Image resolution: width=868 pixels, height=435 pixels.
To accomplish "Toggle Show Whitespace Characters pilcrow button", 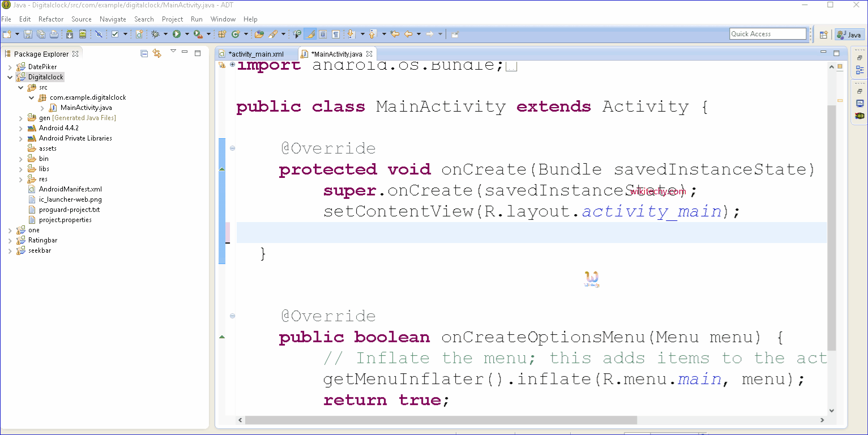I will tap(336, 35).
